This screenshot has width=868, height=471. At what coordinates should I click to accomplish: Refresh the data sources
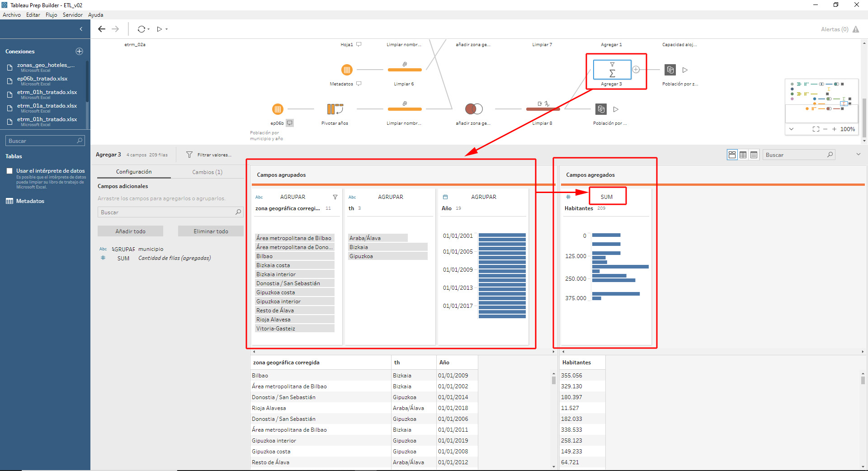tap(142, 29)
